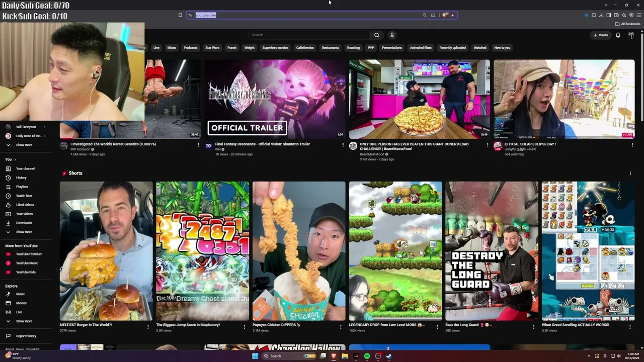Image resolution: width=644 pixels, height=362 pixels.
Task: Open the Windows Start menu
Action: [255, 356]
